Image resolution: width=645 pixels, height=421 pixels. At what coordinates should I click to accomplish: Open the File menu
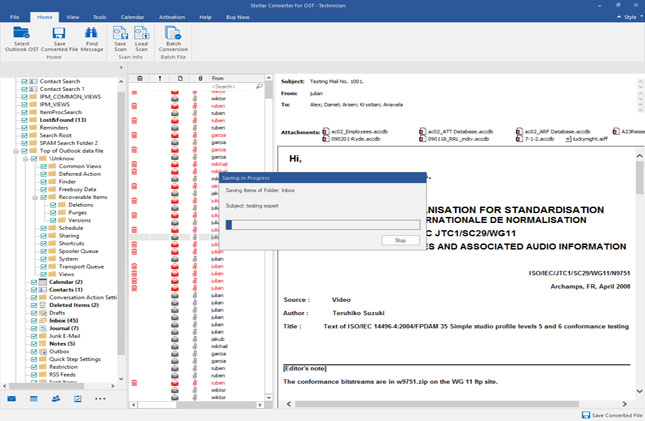[14, 17]
